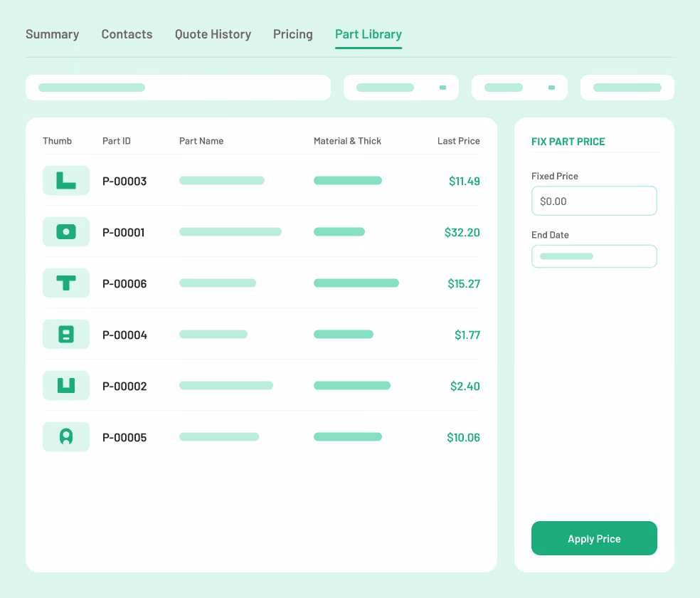
Task: Select part ID P-00002
Action: click(x=124, y=387)
